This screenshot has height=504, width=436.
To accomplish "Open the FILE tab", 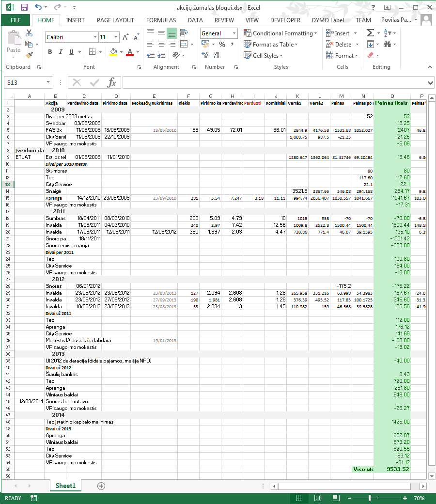I will pos(16,20).
